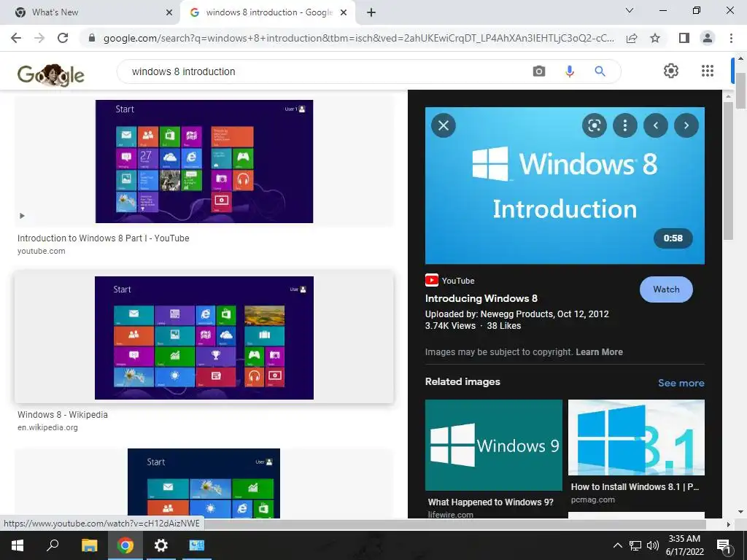The height and width of the screenshot is (560, 747).
Task: Open YouTube source label
Action: click(x=449, y=281)
